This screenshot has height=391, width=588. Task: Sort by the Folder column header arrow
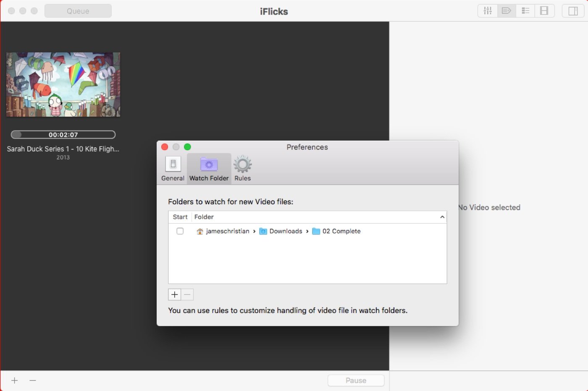point(442,217)
